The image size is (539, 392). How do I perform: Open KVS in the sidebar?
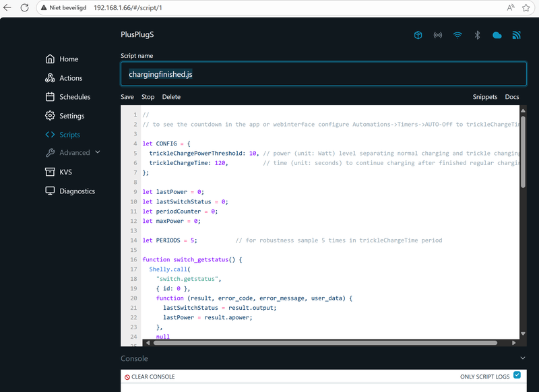click(65, 172)
